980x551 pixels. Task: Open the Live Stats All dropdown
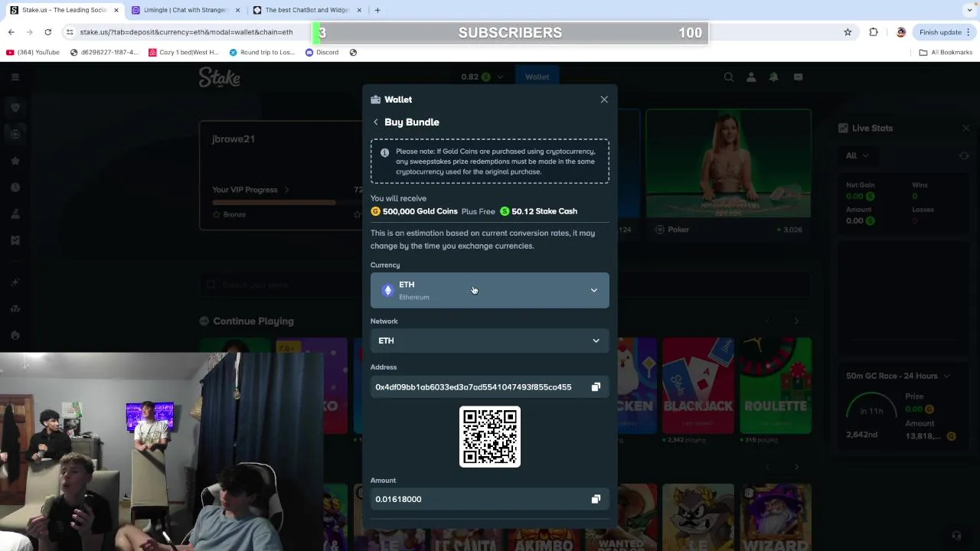point(857,155)
